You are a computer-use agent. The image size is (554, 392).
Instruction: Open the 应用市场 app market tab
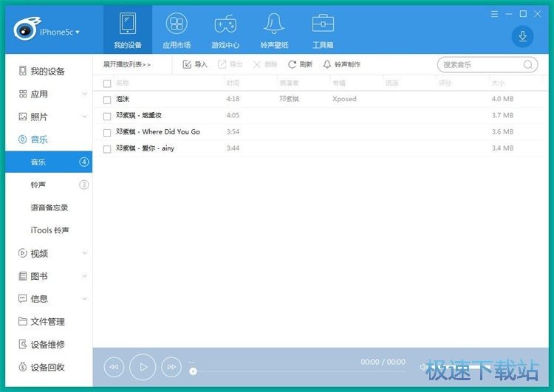pyautogui.click(x=177, y=30)
